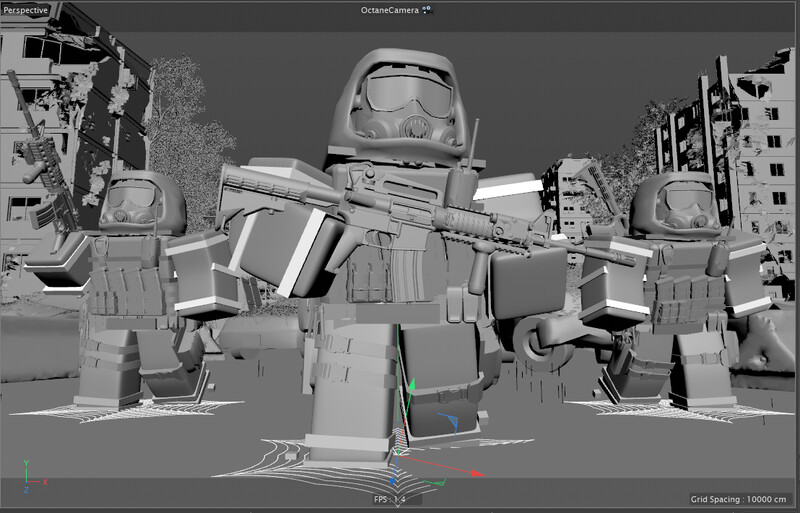Click the red X-axis arrow of the gizmo
The image size is (800, 513).
(x=477, y=474)
